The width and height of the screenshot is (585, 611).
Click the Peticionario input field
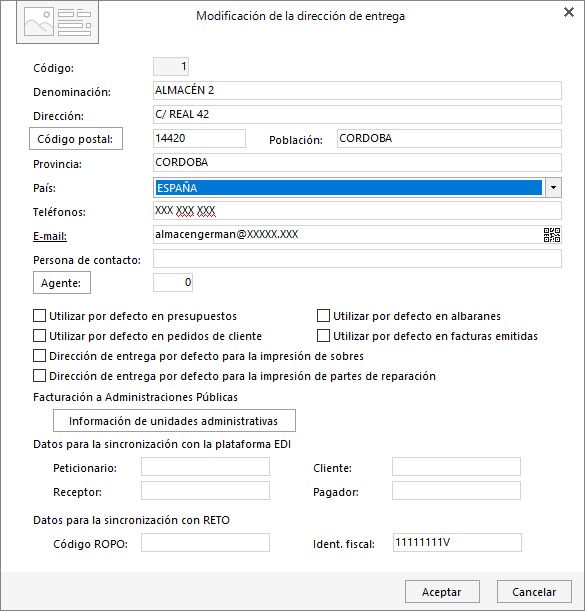point(205,466)
